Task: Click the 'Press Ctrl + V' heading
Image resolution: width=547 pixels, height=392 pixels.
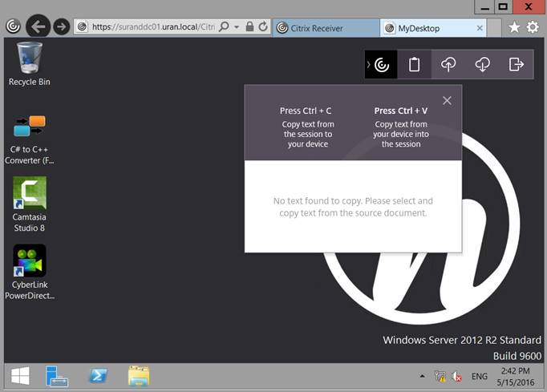Action: [401, 111]
